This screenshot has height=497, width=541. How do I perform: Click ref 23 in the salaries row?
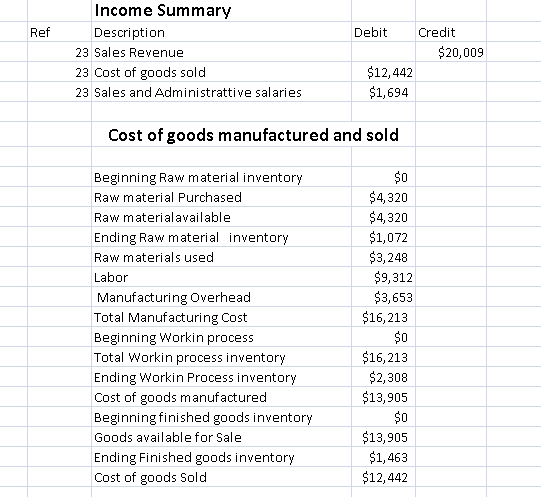(x=59, y=92)
